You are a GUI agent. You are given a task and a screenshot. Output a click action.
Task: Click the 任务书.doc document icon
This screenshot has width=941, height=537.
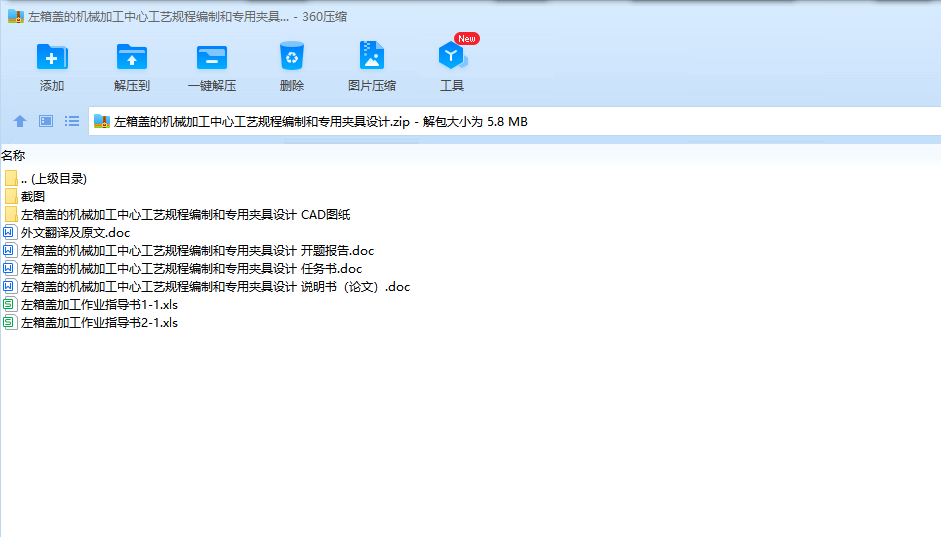point(9,268)
